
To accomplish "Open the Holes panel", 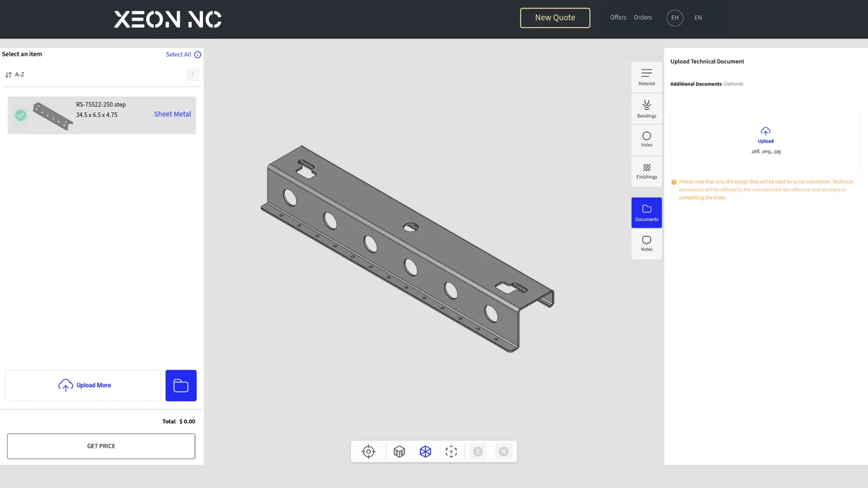I will click(x=647, y=139).
